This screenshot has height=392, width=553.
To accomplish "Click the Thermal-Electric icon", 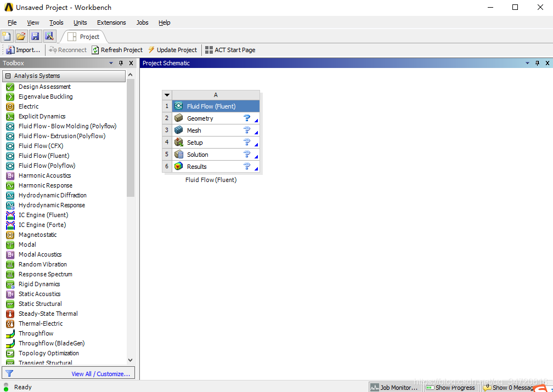I will click(x=10, y=323).
